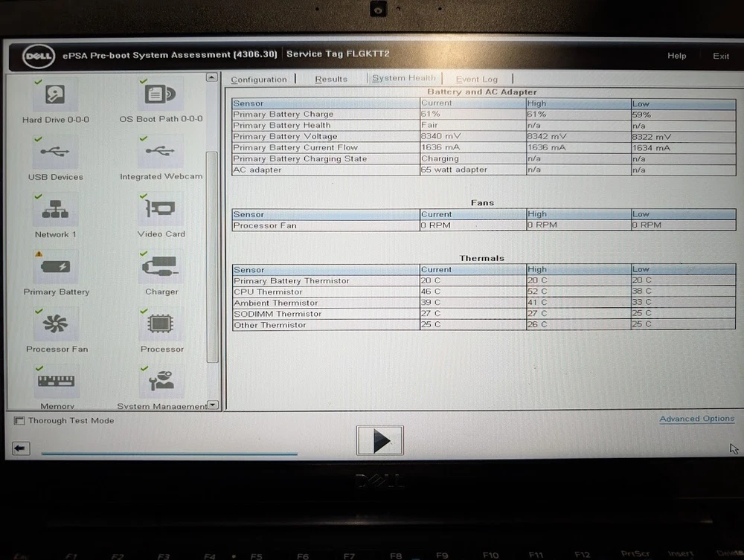Select the Hard Drive 0-0-0 device icon

(x=56, y=95)
